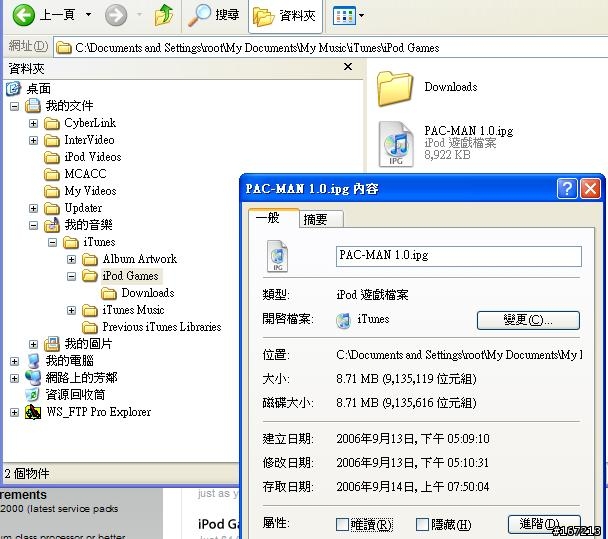Click the Album Artwork folder icon
The height and width of the screenshot is (539, 608).
coord(90,259)
